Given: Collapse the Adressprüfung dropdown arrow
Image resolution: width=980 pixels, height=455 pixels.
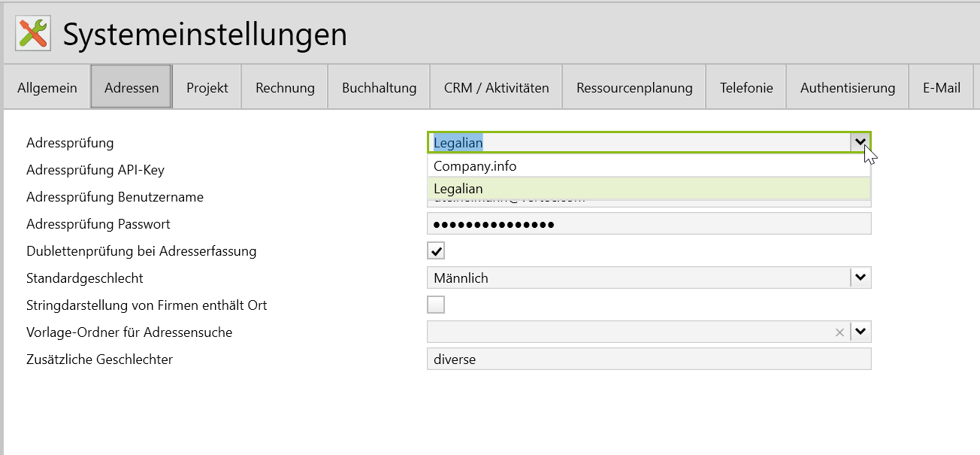Looking at the screenshot, I should (x=860, y=142).
